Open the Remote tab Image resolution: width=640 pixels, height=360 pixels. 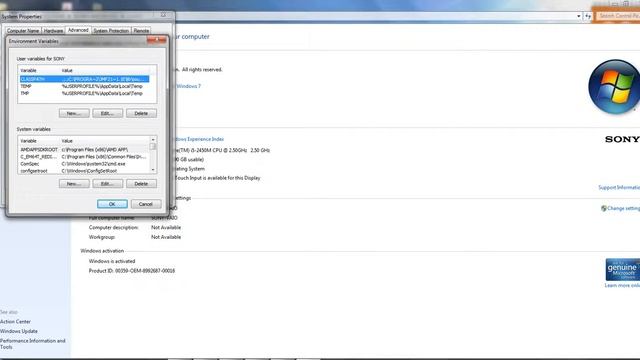(x=141, y=31)
